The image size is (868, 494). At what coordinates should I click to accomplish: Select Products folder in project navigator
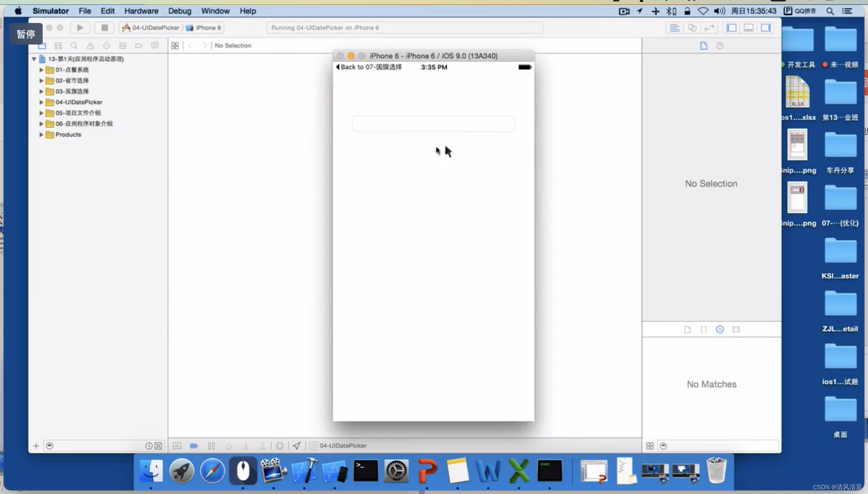click(x=67, y=134)
